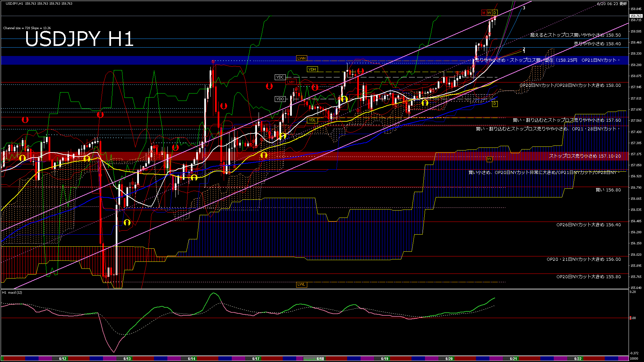Click MACD zero level 0.00 label
644x362 pixels.
pyautogui.click(x=633, y=318)
